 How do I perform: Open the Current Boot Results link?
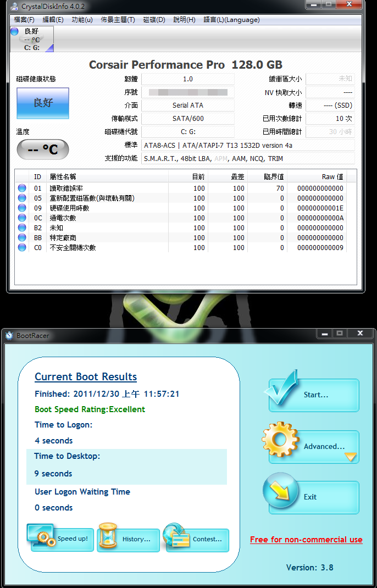tap(86, 377)
